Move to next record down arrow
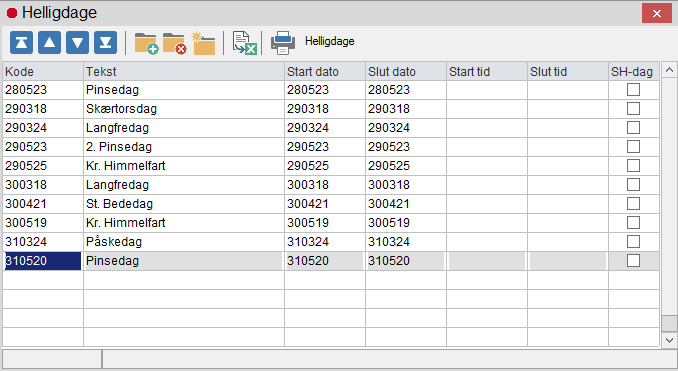 (x=77, y=42)
